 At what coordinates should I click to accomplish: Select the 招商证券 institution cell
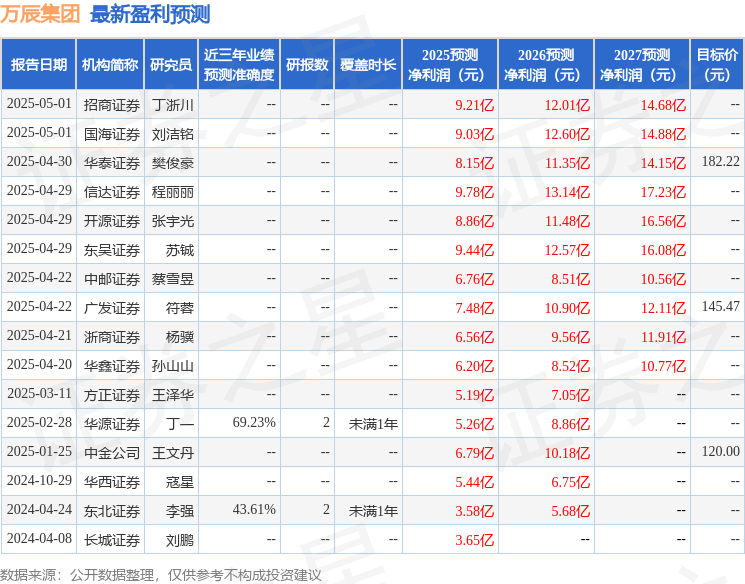pyautogui.click(x=112, y=105)
